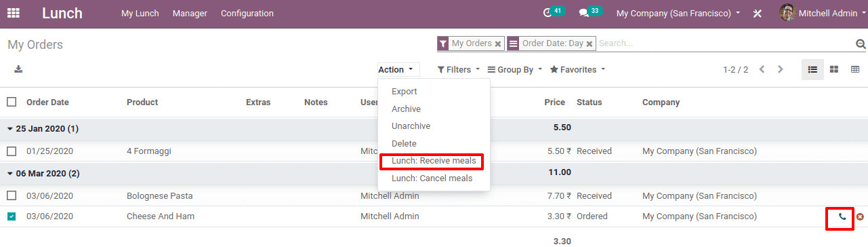This screenshot has width=868, height=247.
Task: Switch to kanban view
Action: pyautogui.click(x=834, y=69)
